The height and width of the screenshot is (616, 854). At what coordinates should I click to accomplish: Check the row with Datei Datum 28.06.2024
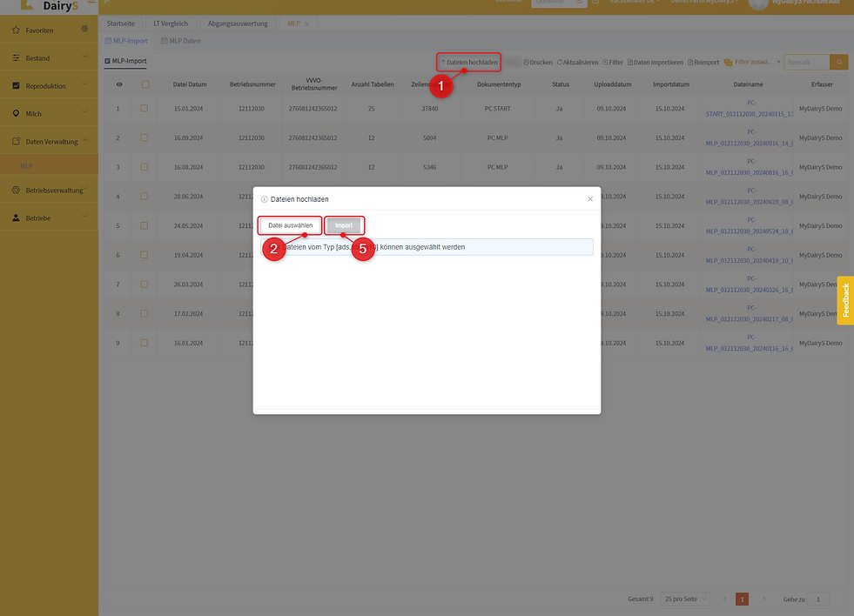point(145,197)
